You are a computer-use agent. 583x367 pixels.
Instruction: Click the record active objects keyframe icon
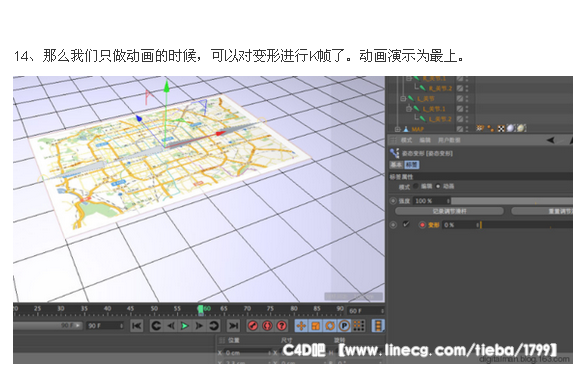pyautogui.click(x=253, y=326)
